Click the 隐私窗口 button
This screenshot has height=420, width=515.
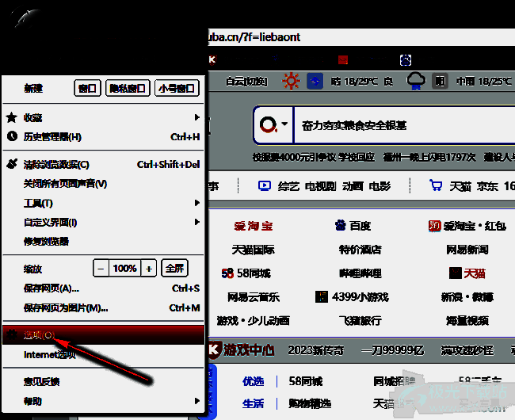[x=127, y=89]
